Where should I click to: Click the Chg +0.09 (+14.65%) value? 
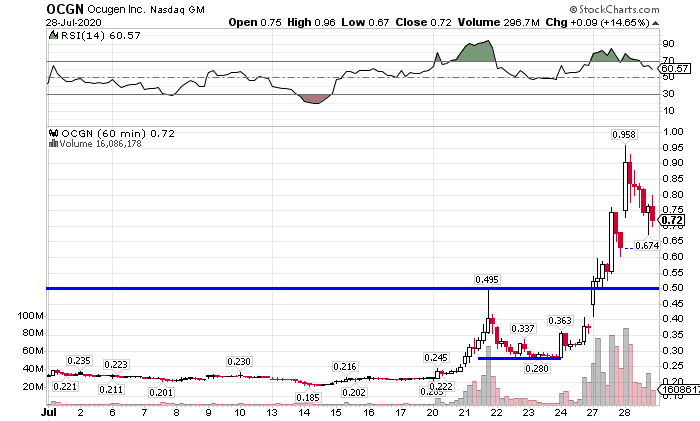pyautogui.click(x=597, y=22)
